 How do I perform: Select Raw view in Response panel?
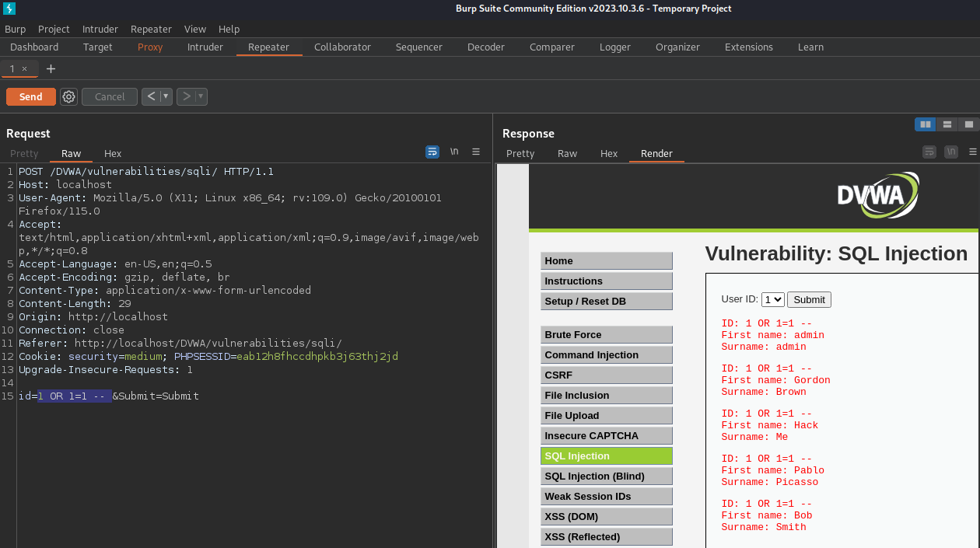pos(568,154)
